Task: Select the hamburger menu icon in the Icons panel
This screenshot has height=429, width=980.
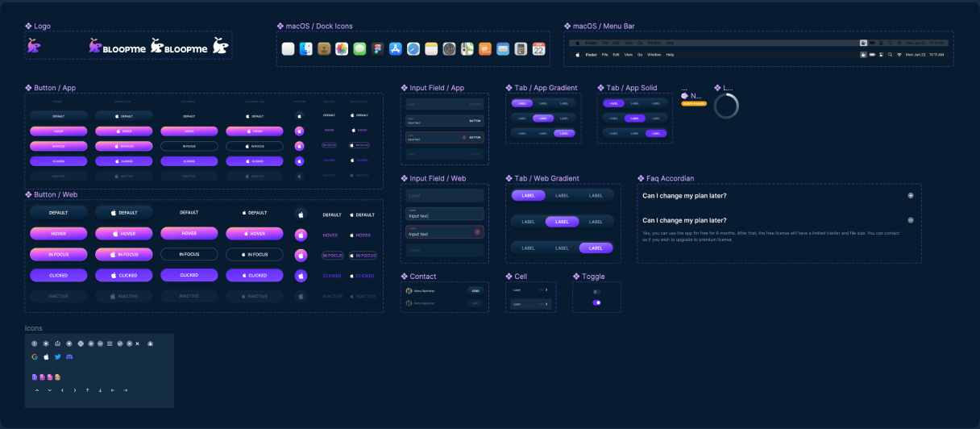Action: (x=110, y=344)
